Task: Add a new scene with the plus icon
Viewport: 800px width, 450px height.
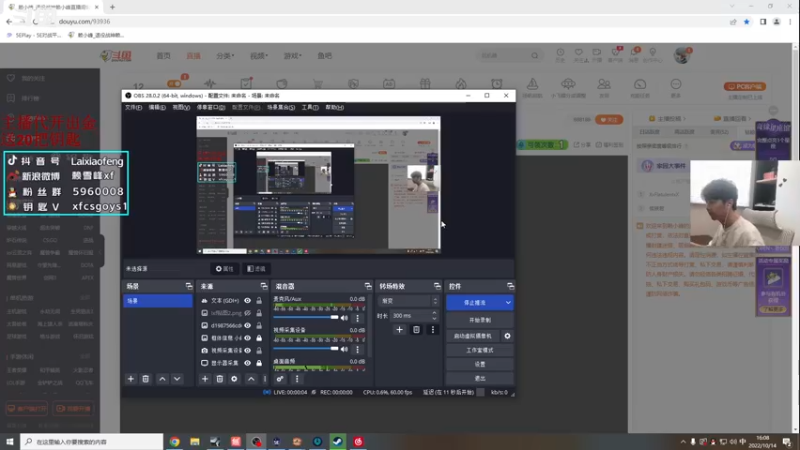Action: pyautogui.click(x=131, y=379)
